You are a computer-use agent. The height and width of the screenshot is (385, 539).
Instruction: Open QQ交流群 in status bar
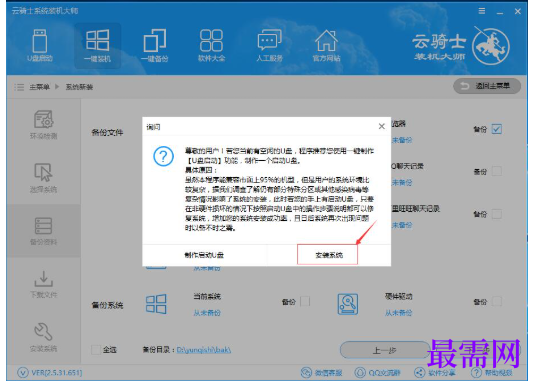[x=377, y=373]
